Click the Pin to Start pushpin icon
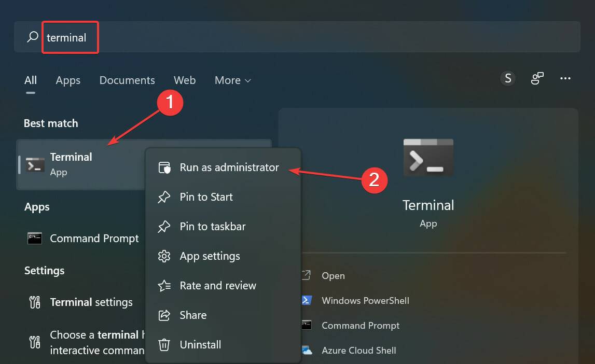This screenshot has width=595, height=364. tap(164, 197)
